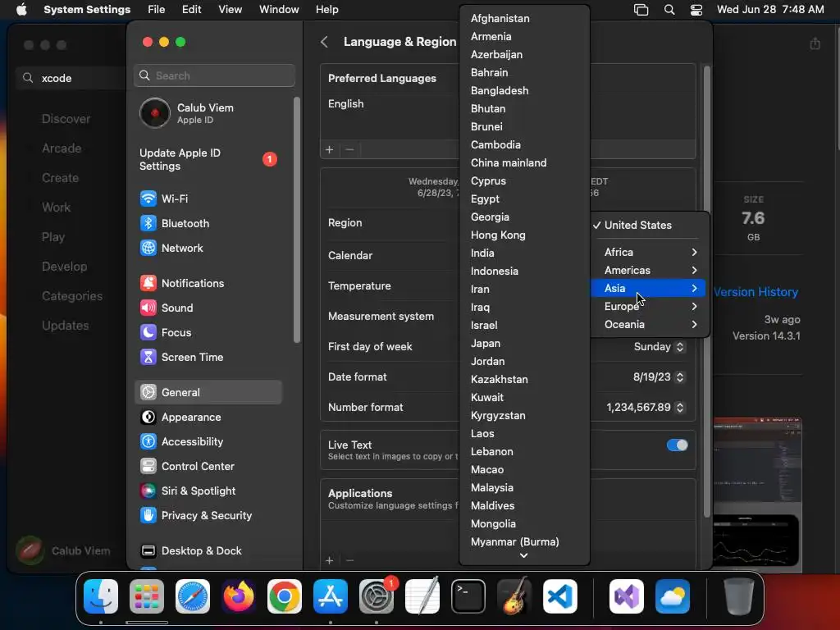Screen dimensions: 840x630
Task: Open Apple menu in the menu bar
Action: pyautogui.click(x=21, y=10)
